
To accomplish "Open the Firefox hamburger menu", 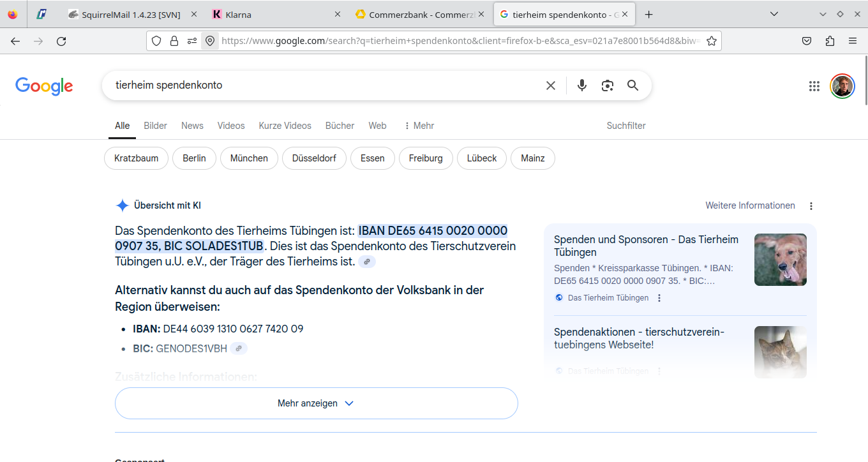I will [x=853, y=40].
